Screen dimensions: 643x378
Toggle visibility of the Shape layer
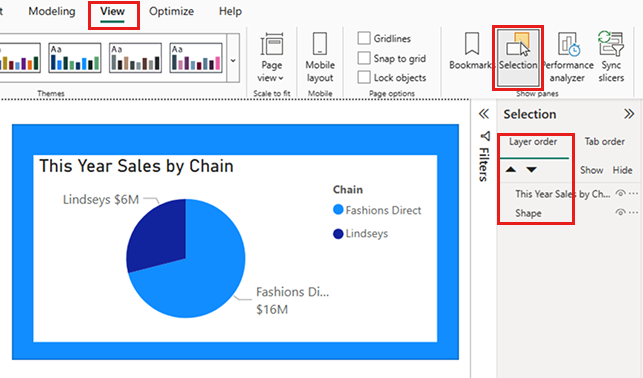(x=620, y=212)
